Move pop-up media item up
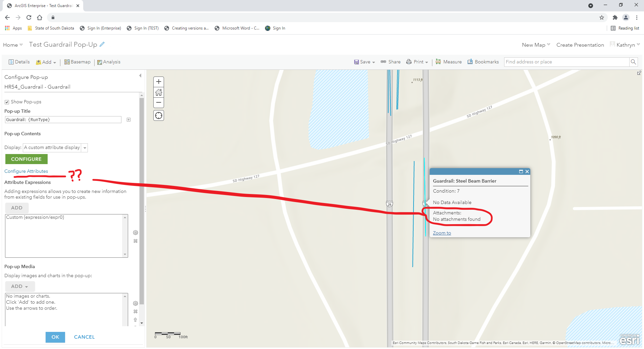The image size is (644, 349). point(136,320)
